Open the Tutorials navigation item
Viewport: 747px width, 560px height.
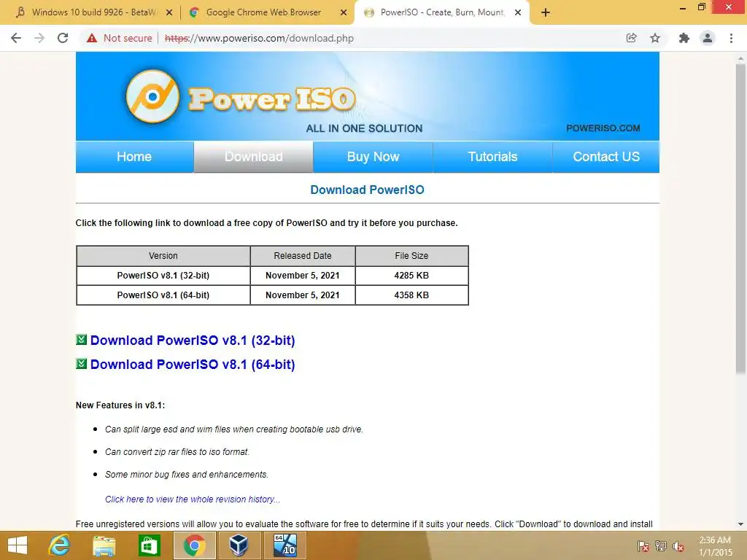coord(492,157)
